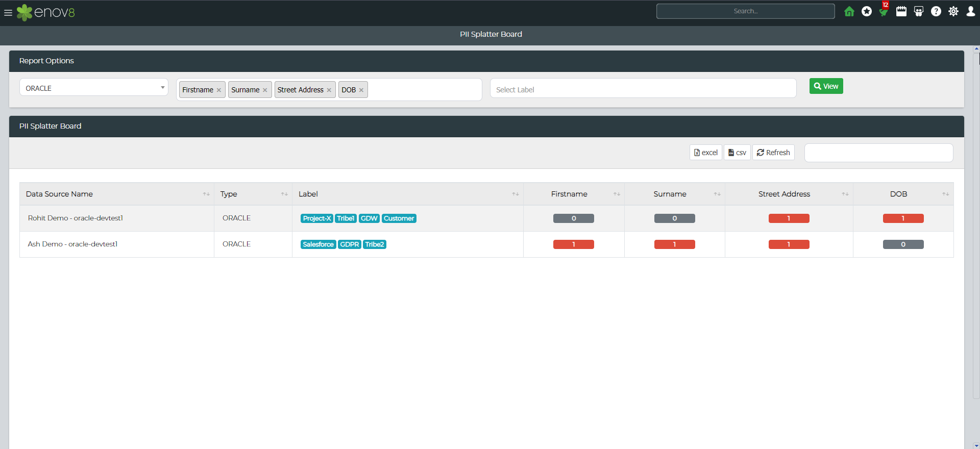
Task: Open user profile icon
Action: point(971,11)
